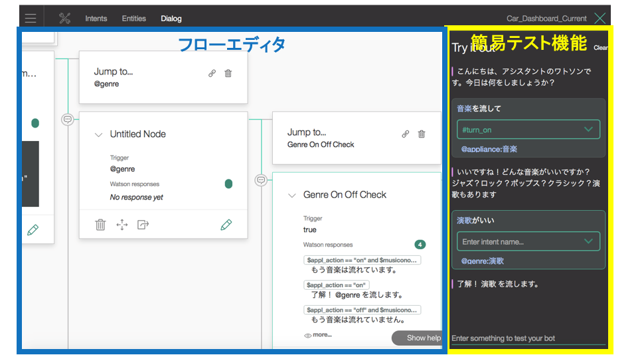644x361 pixels.
Task: Click response もう音楽は流れています。
Action: tap(355, 270)
